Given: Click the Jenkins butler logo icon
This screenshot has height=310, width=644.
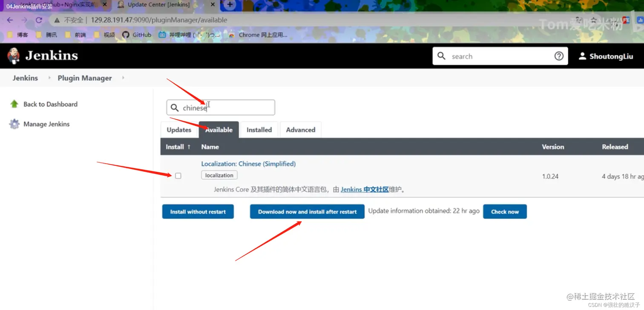Looking at the screenshot, I should [14, 56].
